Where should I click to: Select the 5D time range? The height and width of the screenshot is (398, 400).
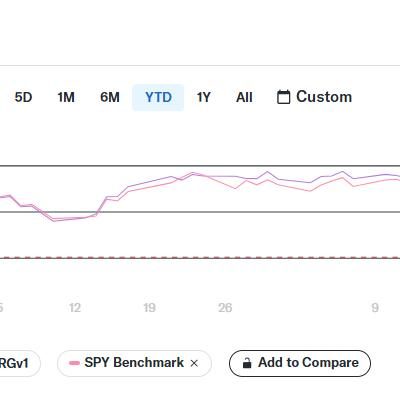pyautogui.click(x=23, y=97)
